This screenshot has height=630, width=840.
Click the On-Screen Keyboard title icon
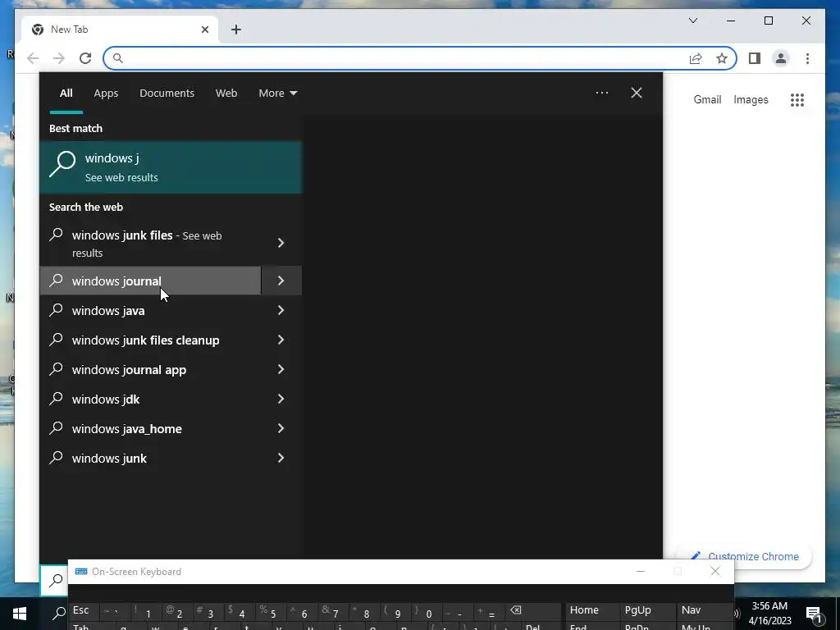click(81, 572)
